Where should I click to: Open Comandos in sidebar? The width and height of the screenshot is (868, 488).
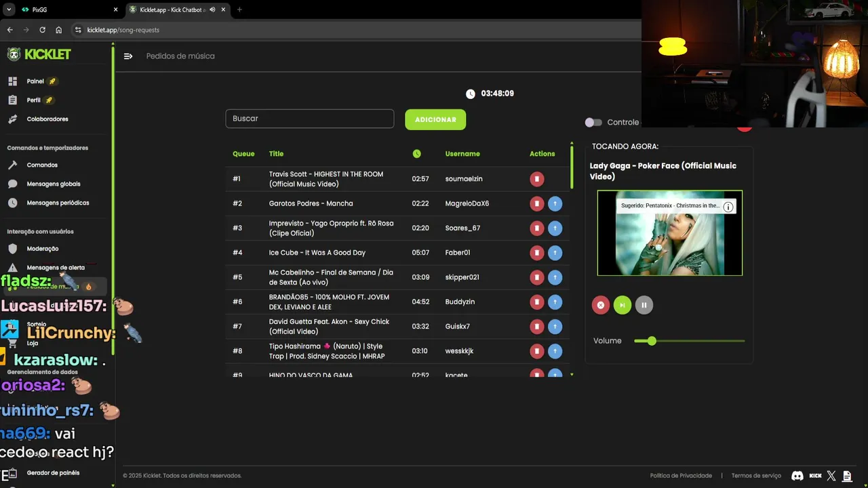[x=42, y=165]
